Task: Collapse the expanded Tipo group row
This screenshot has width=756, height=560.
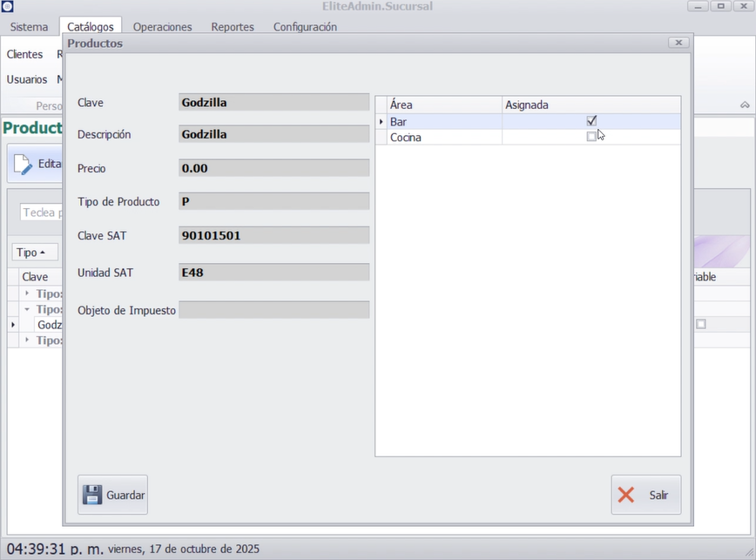Action: (27, 309)
